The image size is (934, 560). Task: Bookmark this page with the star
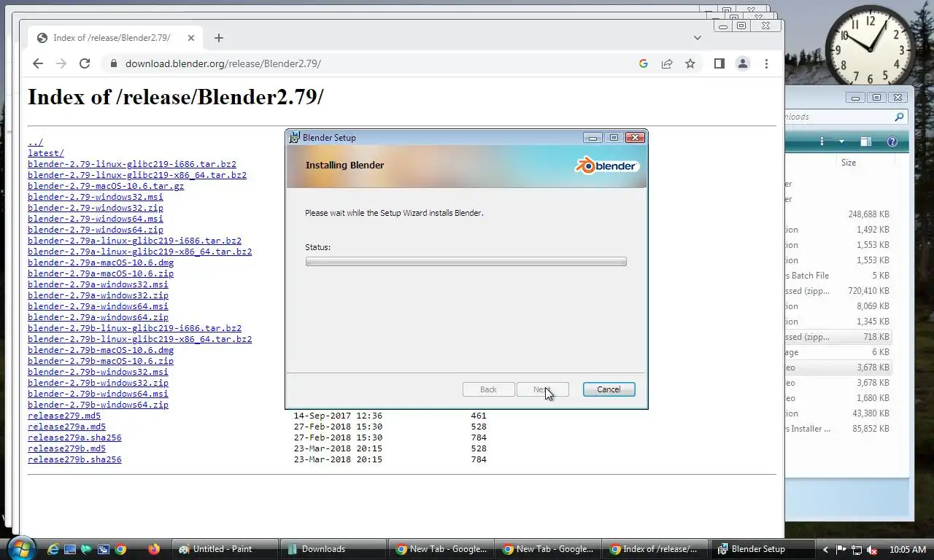click(690, 63)
